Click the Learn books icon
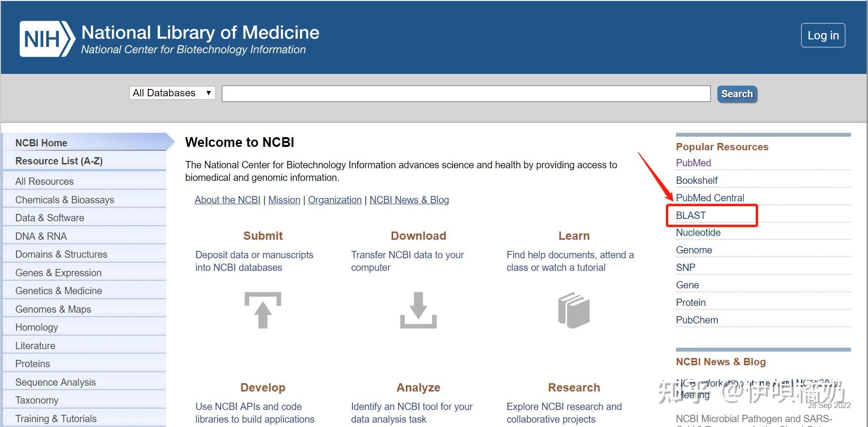This screenshot has height=427, width=868. point(573,310)
